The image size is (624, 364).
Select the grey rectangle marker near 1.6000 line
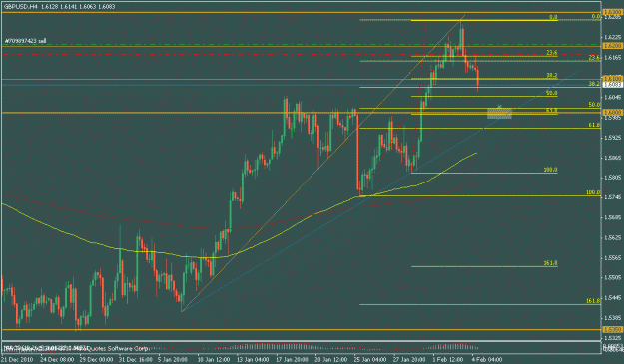pos(499,114)
